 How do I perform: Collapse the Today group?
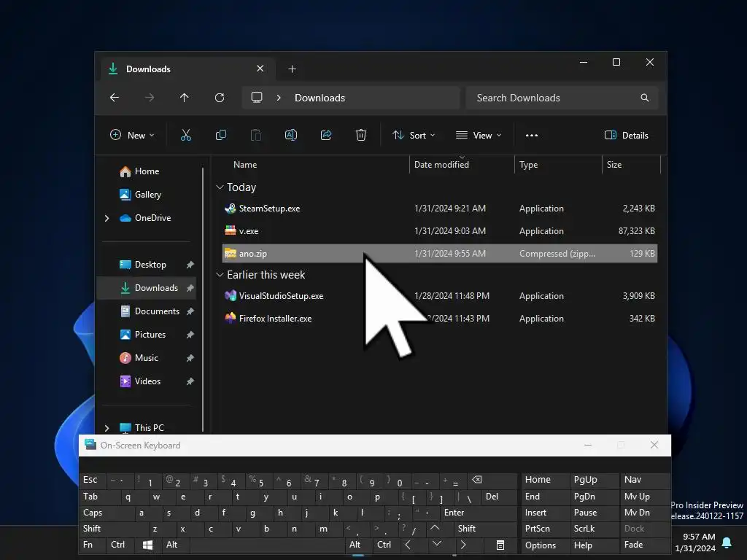coord(220,187)
